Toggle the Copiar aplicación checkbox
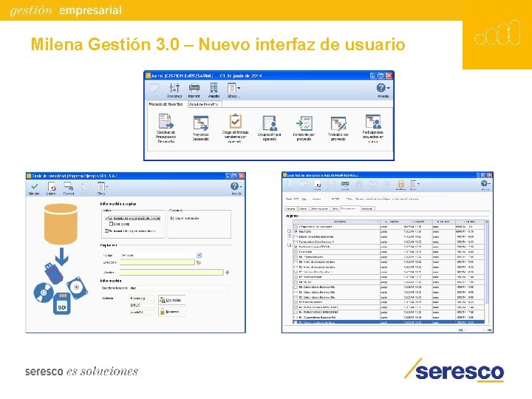This screenshot has height=399, width=532. point(172,218)
